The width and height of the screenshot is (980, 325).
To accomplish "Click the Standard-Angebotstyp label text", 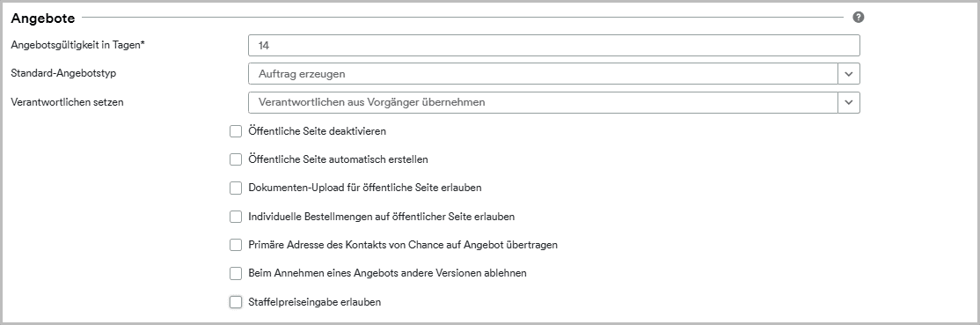I will point(63,73).
